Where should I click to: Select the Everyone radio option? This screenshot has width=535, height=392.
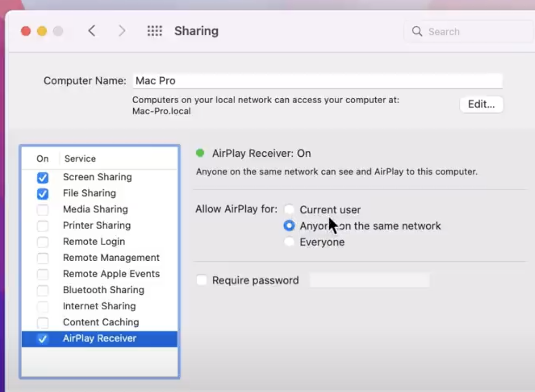coord(289,242)
